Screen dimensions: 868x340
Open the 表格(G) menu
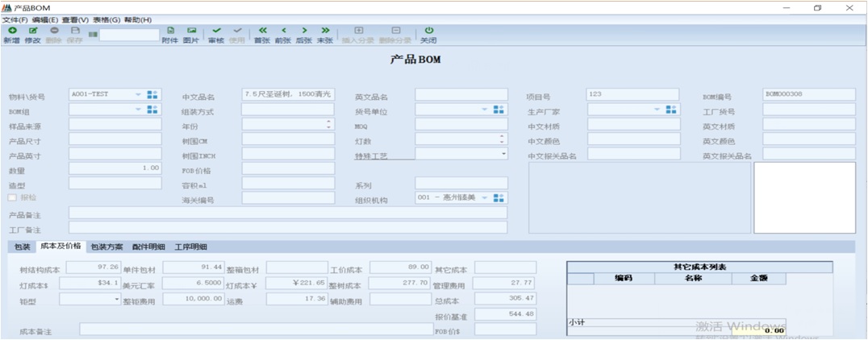(106, 20)
